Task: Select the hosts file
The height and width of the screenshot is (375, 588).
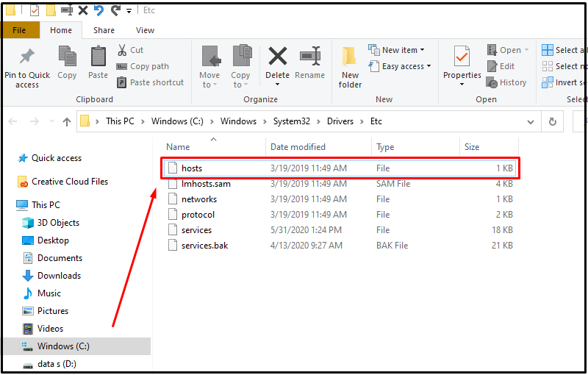Action: coord(340,168)
